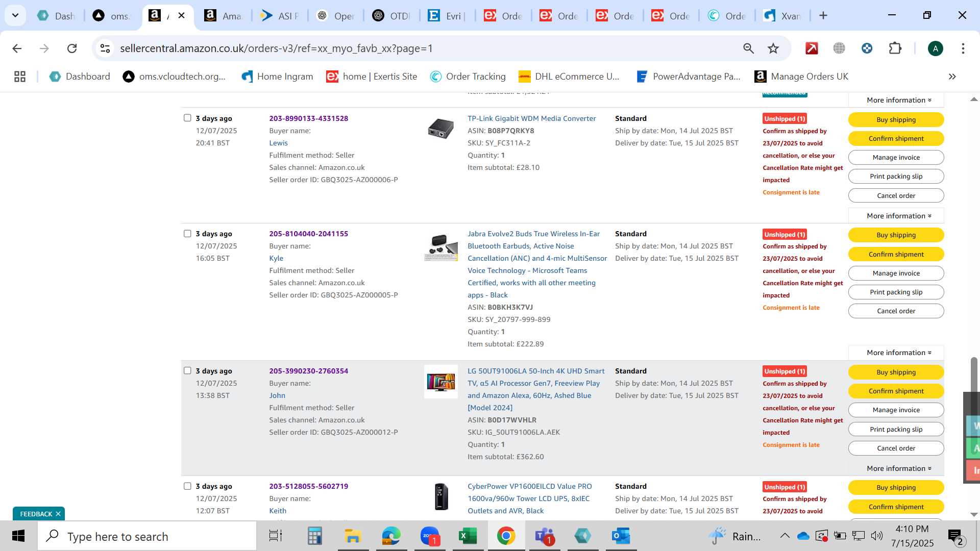The height and width of the screenshot is (551, 980).
Task: Reload the Seller Central page
Action: [x=72, y=48]
